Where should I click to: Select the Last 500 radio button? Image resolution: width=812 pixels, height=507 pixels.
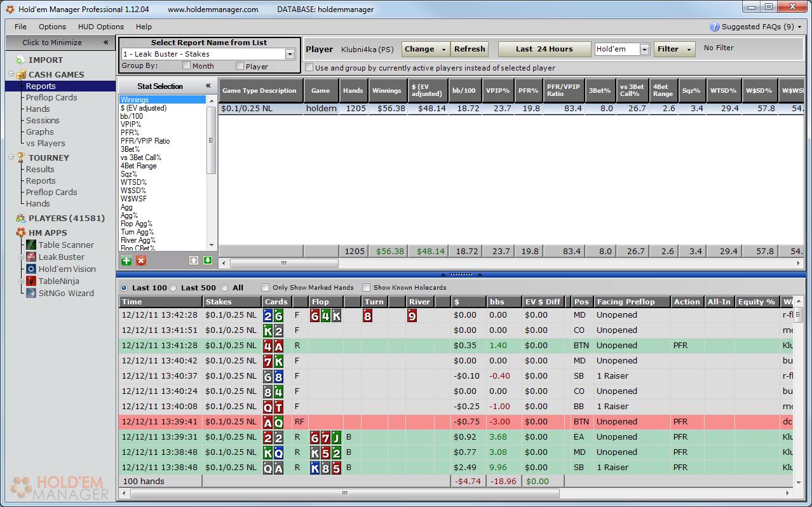tap(173, 288)
